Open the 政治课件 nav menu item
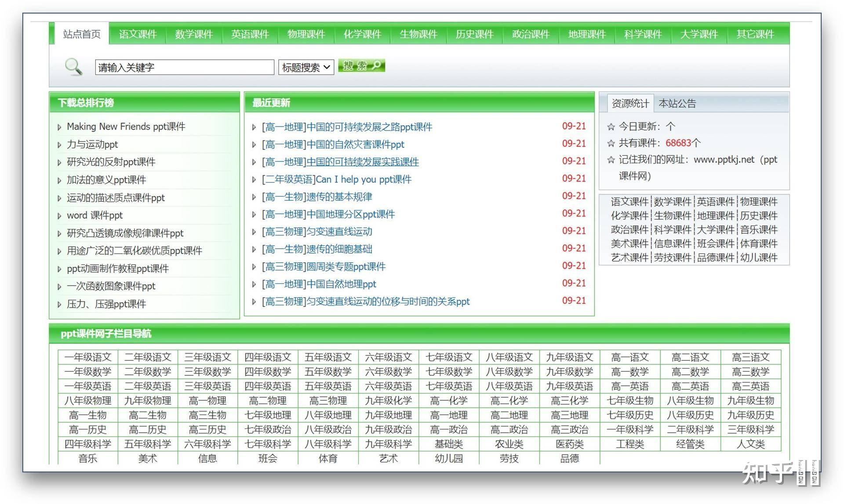The width and height of the screenshot is (844, 504). (x=531, y=34)
